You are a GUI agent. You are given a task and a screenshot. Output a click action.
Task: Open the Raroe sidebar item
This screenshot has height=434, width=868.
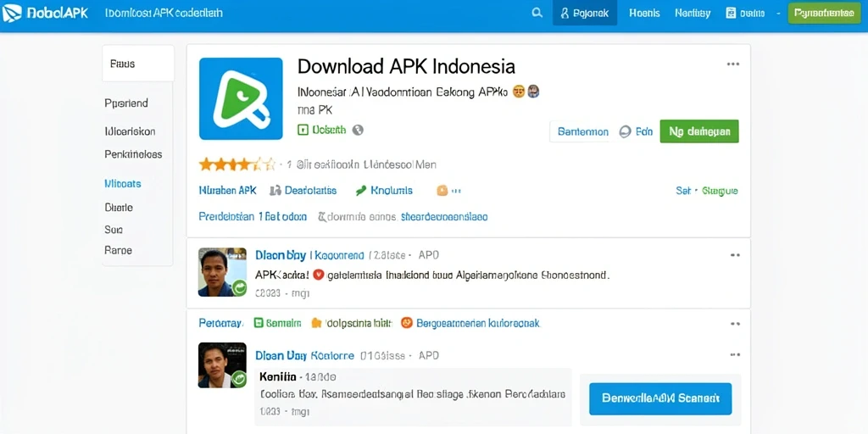tap(118, 250)
